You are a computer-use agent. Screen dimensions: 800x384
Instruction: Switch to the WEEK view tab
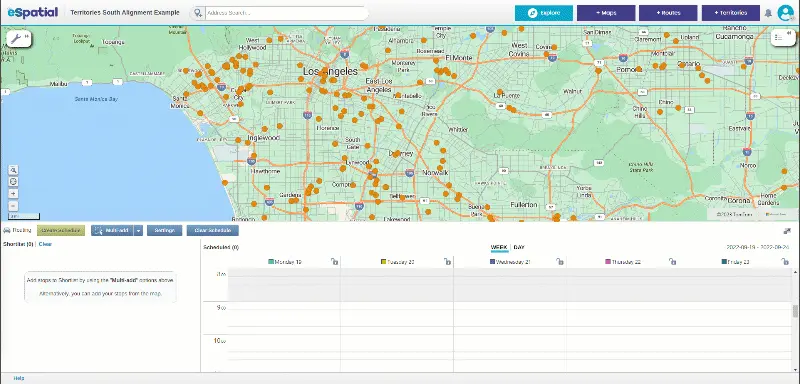499,247
